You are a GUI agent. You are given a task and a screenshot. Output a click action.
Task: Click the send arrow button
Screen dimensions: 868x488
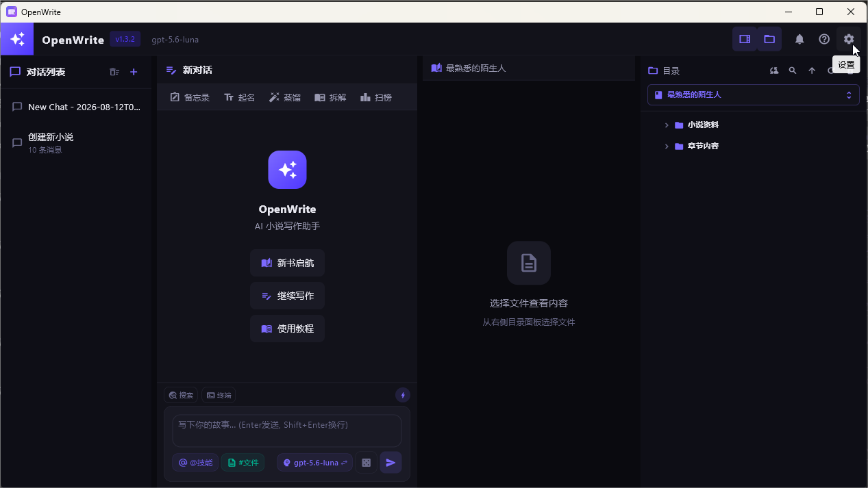(x=390, y=463)
